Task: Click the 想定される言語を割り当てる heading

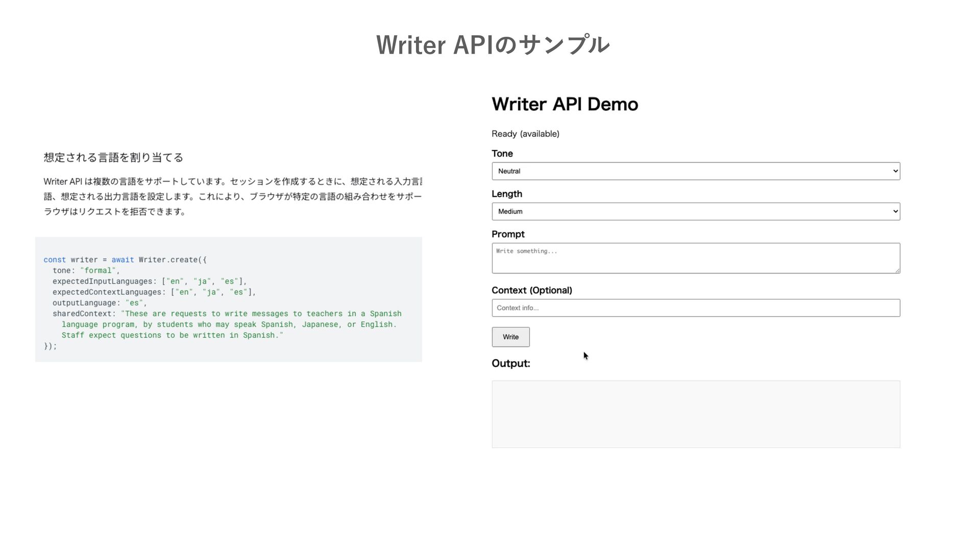Action: tap(113, 158)
